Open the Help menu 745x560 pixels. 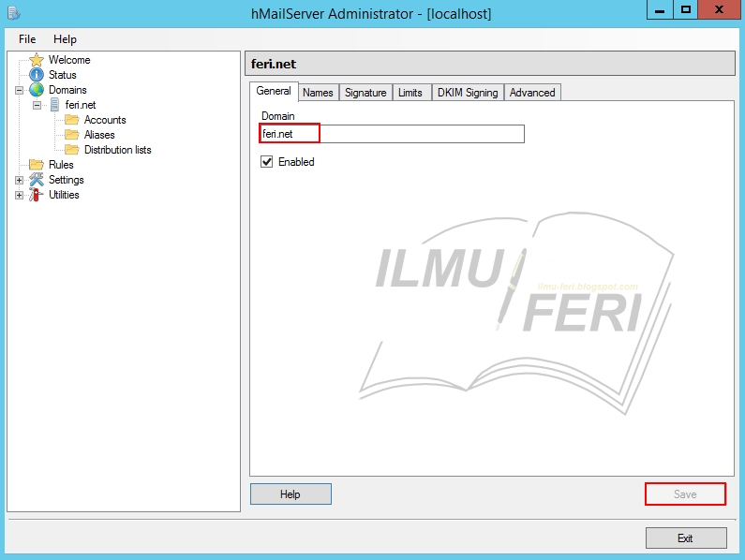click(65, 39)
